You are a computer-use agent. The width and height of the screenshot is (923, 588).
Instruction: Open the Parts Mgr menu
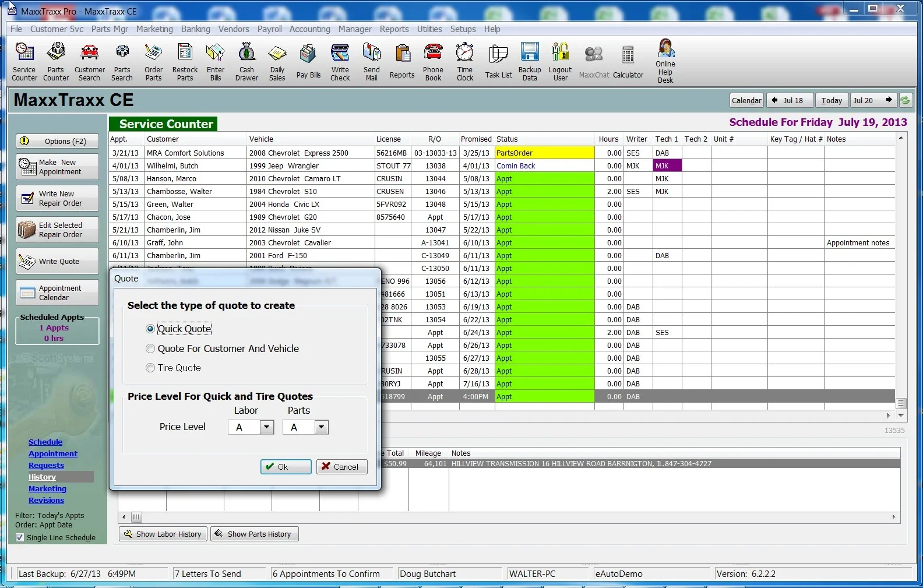click(x=109, y=29)
